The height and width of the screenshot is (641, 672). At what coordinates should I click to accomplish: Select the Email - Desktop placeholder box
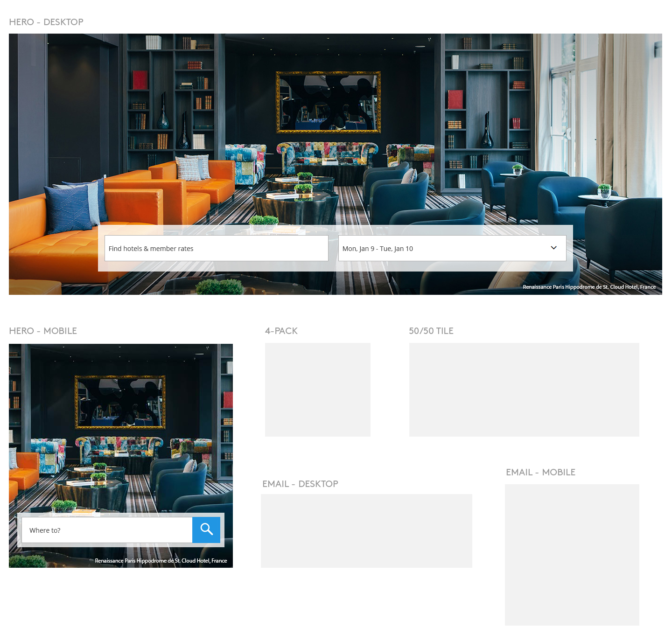tap(366, 530)
